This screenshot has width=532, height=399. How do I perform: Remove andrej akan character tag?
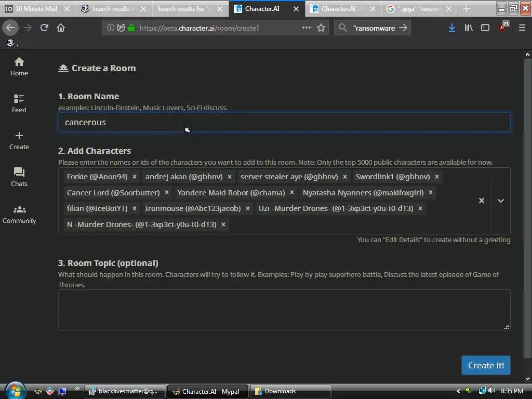(x=230, y=177)
